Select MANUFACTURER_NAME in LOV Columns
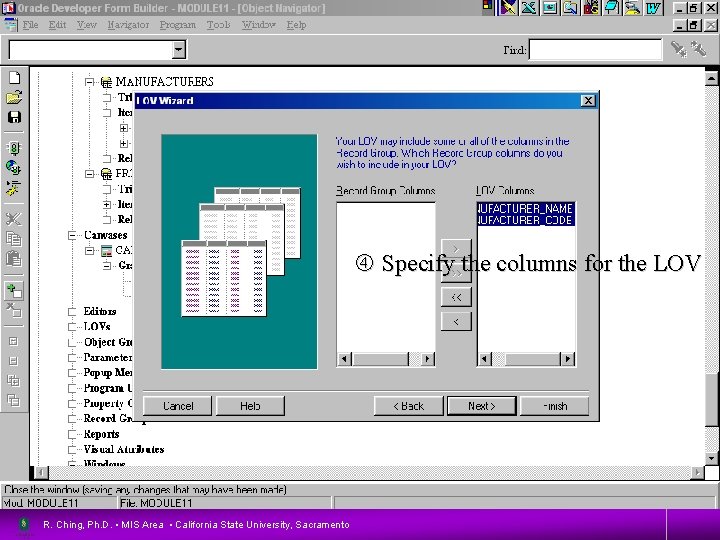This screenshot has width=720, height=540. 526,208
